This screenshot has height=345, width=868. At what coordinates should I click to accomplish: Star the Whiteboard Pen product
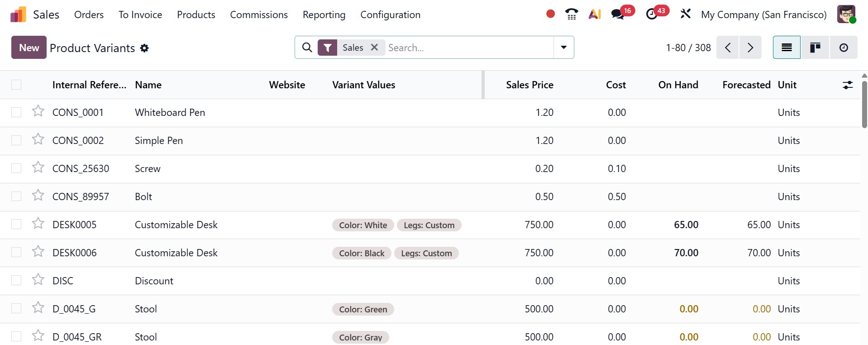(x=38, y=111)
